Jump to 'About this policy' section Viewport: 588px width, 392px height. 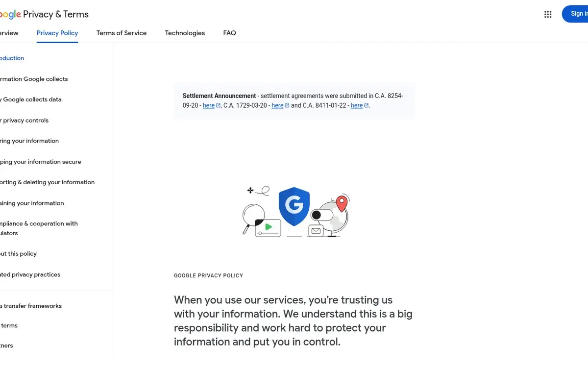[19, 254]
